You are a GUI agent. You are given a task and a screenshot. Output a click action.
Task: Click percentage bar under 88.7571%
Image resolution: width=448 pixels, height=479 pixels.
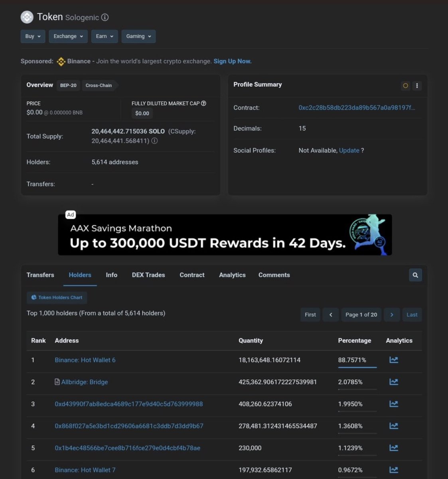[357, 367]
